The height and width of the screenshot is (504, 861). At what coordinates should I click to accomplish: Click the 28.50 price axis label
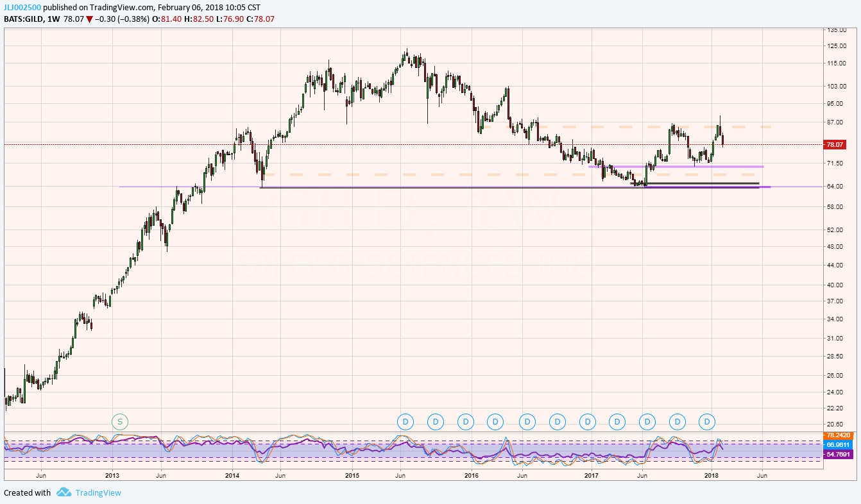(836, 356)
